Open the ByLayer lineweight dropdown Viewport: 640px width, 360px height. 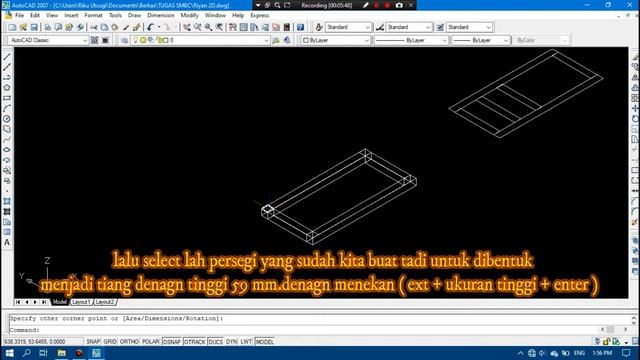506,40
